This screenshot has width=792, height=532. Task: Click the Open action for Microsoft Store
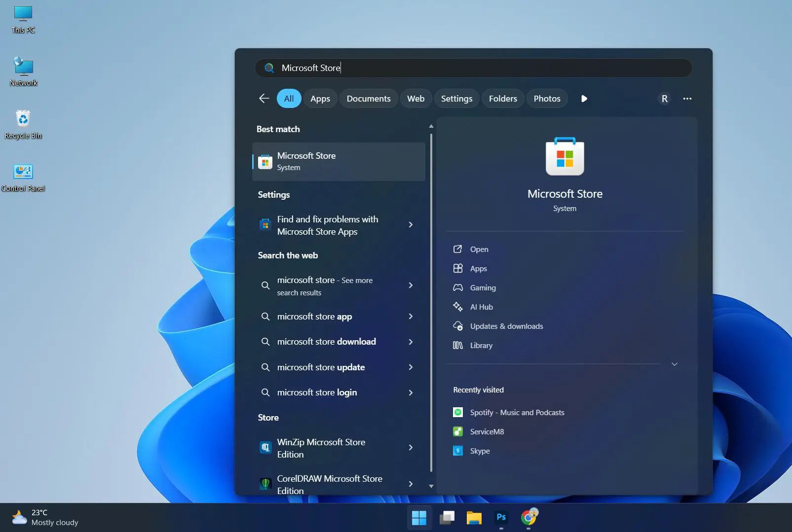478,249
